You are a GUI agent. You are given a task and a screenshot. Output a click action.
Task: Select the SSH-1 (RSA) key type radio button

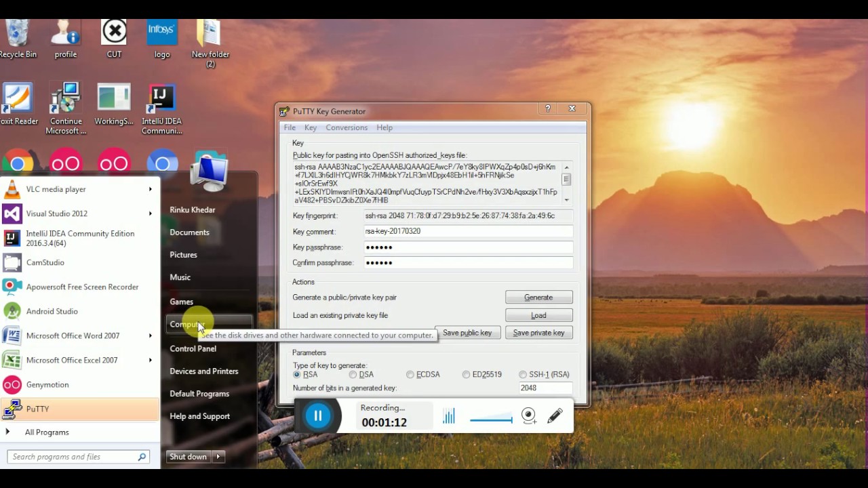pyautogui.click(x=523, y=374)
